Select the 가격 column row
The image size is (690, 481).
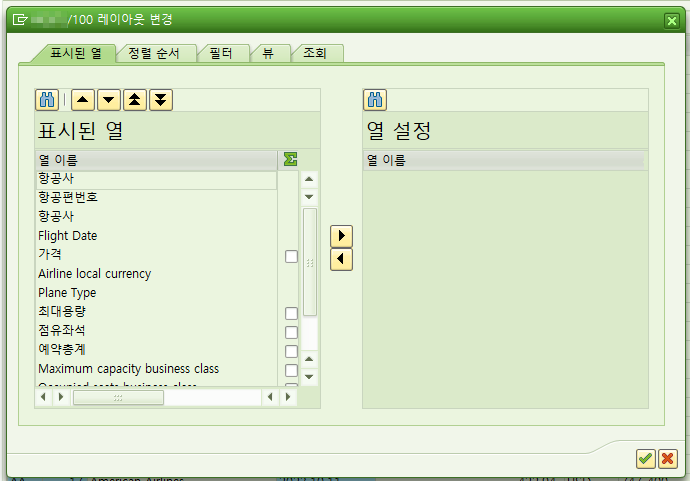click(x=156, y=254)
